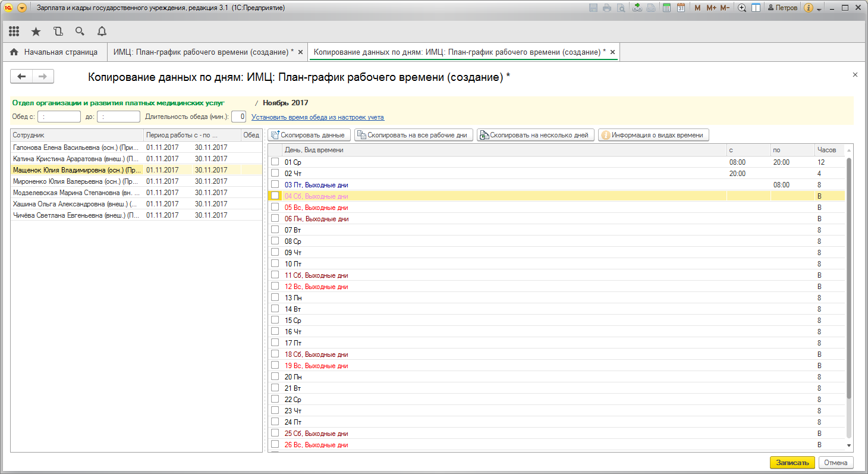Open the sections menu grid icon
The image size is (868, 474).
click(x=14, y=32)
